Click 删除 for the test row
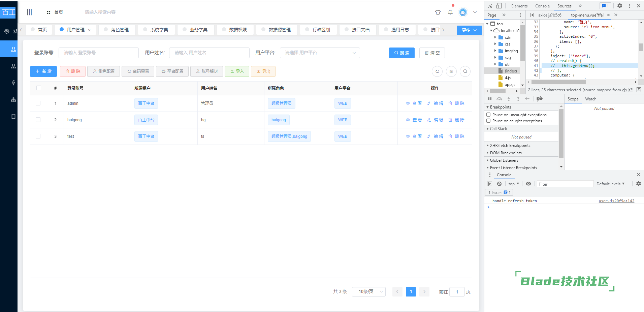644x312 pixels. tap(456, 136)
